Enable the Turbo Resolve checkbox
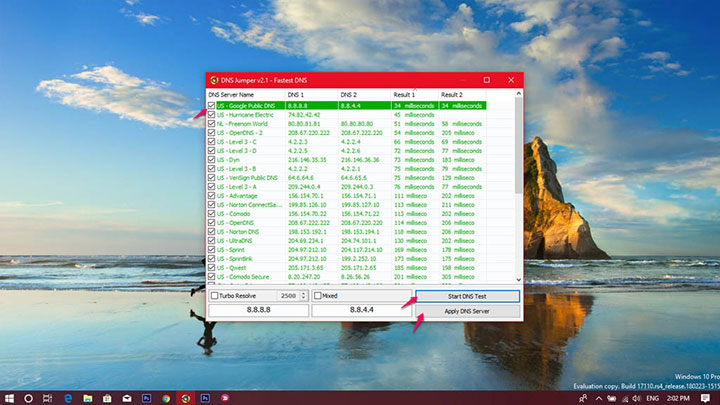The width and height of the screenshot is (720, 405). pyautogui.click(x=214, y=296)
